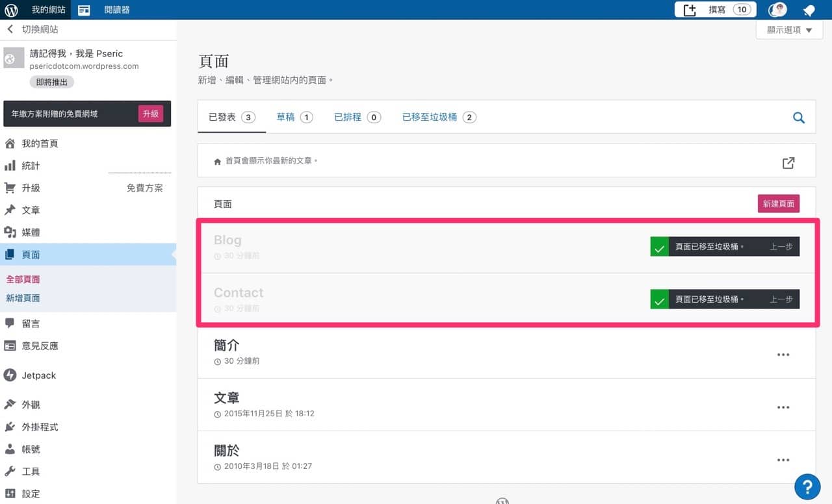Image resolution: width=832 pixels, height=504 pixels.
Task: Click the 首頁會顯示你最新的文章 notice text
Action: [x=272, y=160]
